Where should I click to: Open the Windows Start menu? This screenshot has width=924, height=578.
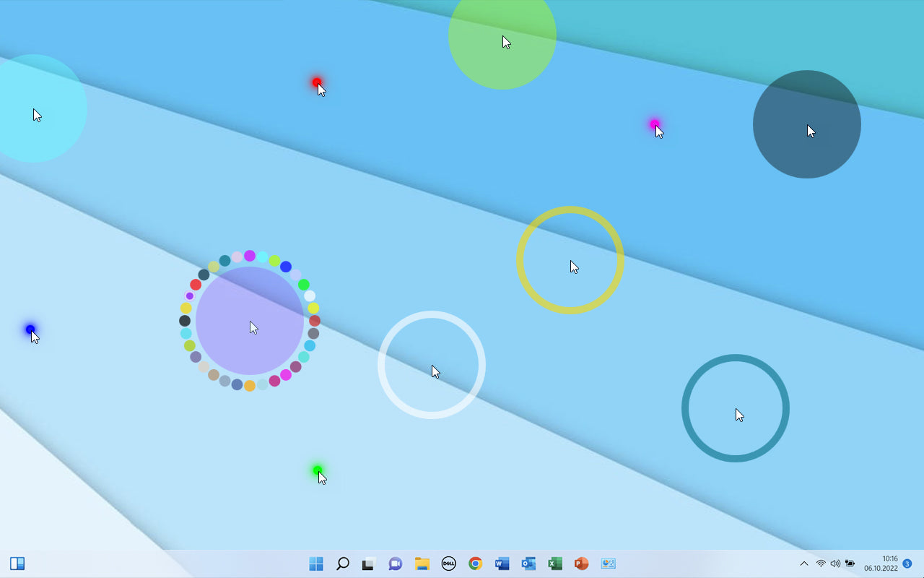pyautogui.click(x=316, y=564)
